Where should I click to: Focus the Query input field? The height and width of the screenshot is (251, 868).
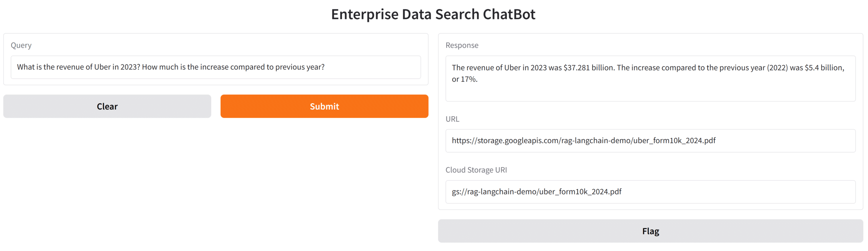[216, 67]
